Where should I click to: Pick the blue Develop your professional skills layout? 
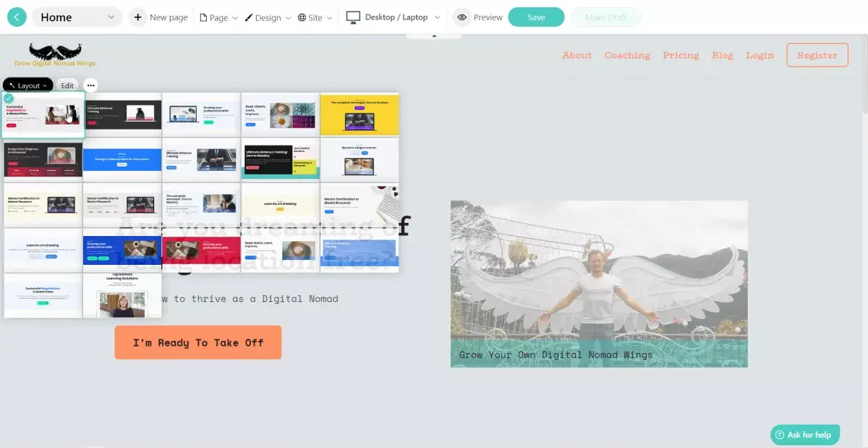click(x=122, y=250)
